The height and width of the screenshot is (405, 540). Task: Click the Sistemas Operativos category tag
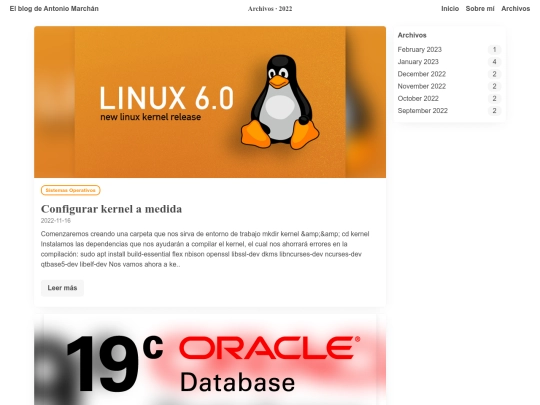point(71,190)
